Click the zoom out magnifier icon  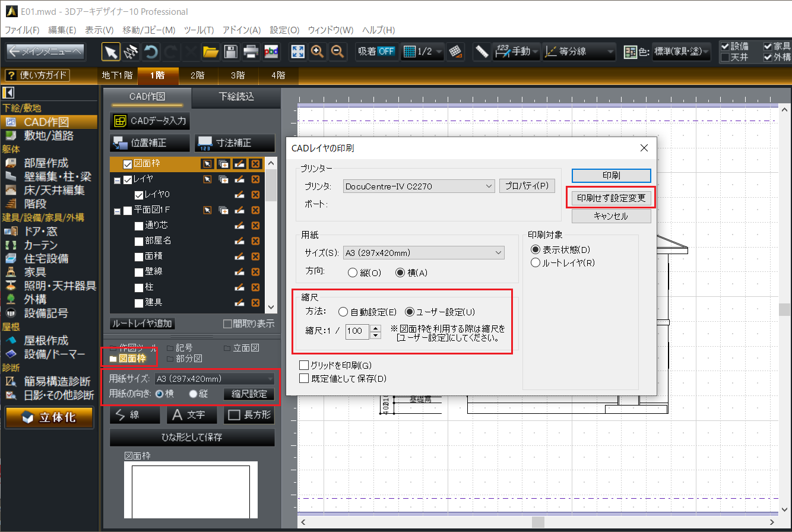tap(337, 52)
